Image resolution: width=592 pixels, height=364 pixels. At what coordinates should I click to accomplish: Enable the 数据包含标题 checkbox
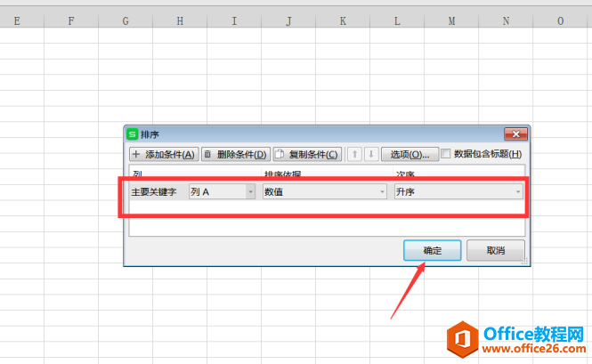[x=446, y=154]
